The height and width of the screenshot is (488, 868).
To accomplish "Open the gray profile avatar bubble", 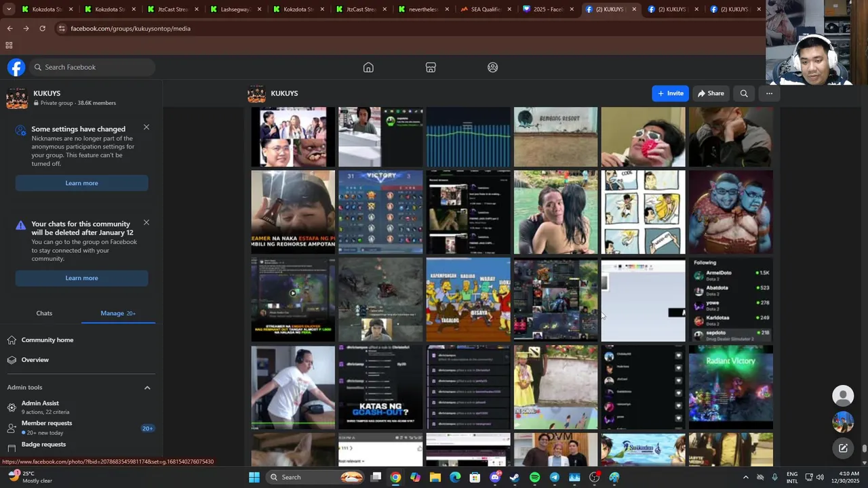I will pyautogui.click(x=843, y=395).
